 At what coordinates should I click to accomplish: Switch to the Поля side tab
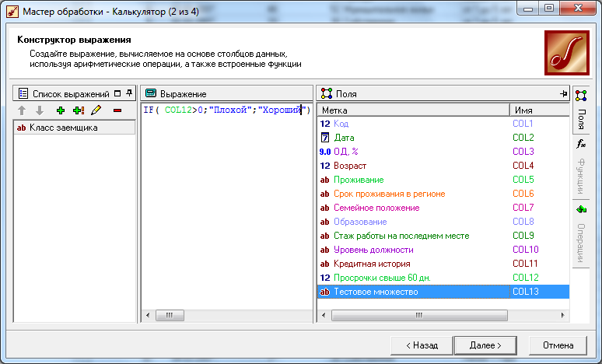point(581,110)
